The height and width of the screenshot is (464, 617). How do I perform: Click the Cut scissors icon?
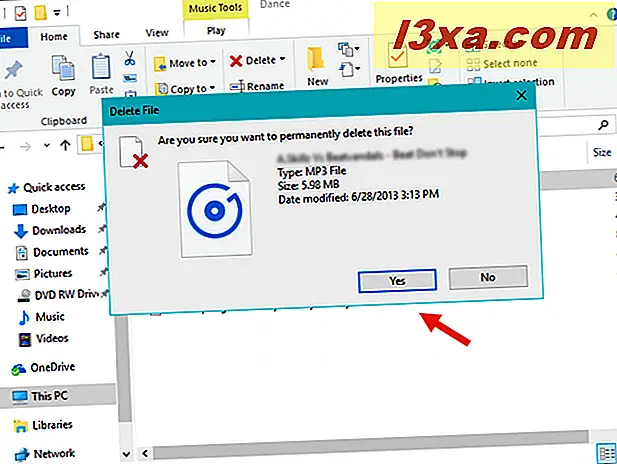click(x=129, y=58)
